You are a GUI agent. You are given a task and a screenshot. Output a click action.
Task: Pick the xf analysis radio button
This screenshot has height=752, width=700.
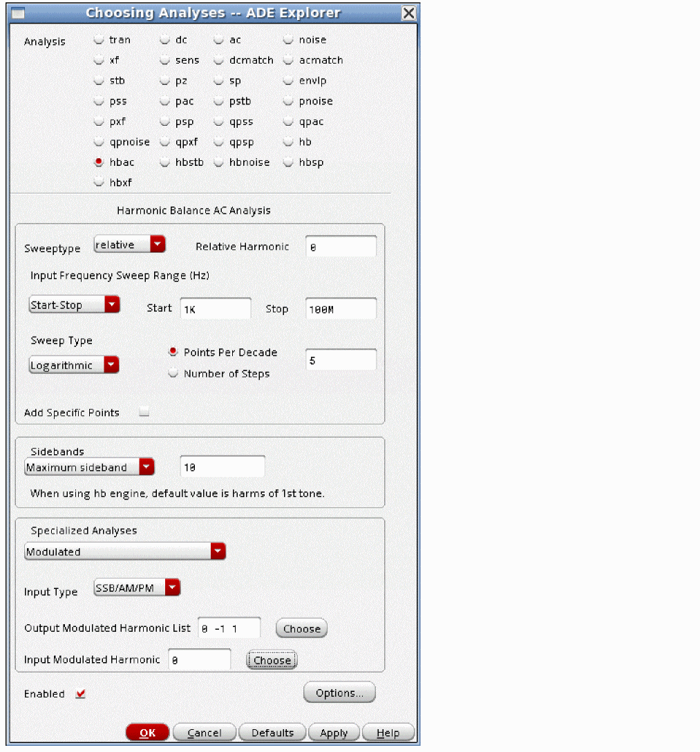(99, 60)
